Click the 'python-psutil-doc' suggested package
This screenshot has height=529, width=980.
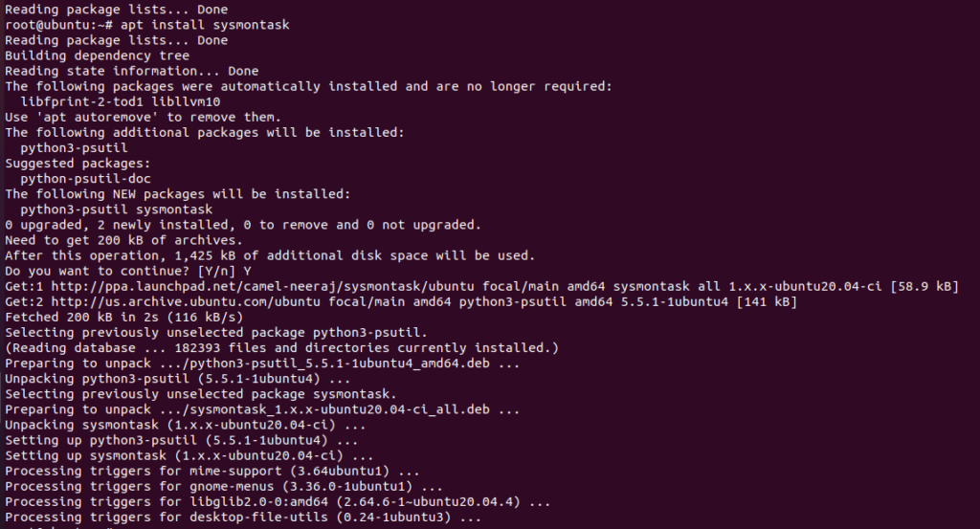click(85, 179)
